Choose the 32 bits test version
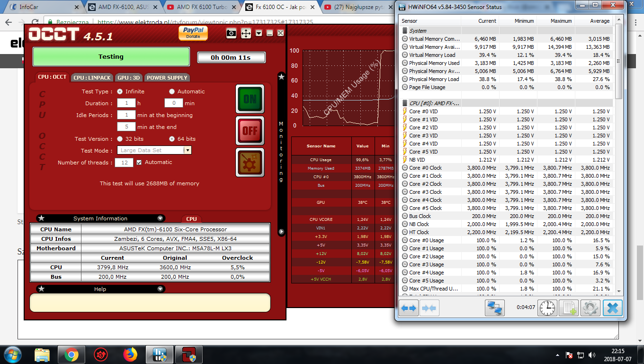Viewport: 644px width, 364px height. click(120, 139)
